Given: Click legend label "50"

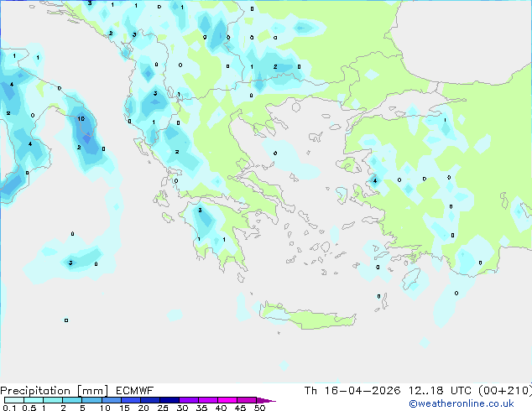Looking at the screenshot, I should tap(260, 408).
